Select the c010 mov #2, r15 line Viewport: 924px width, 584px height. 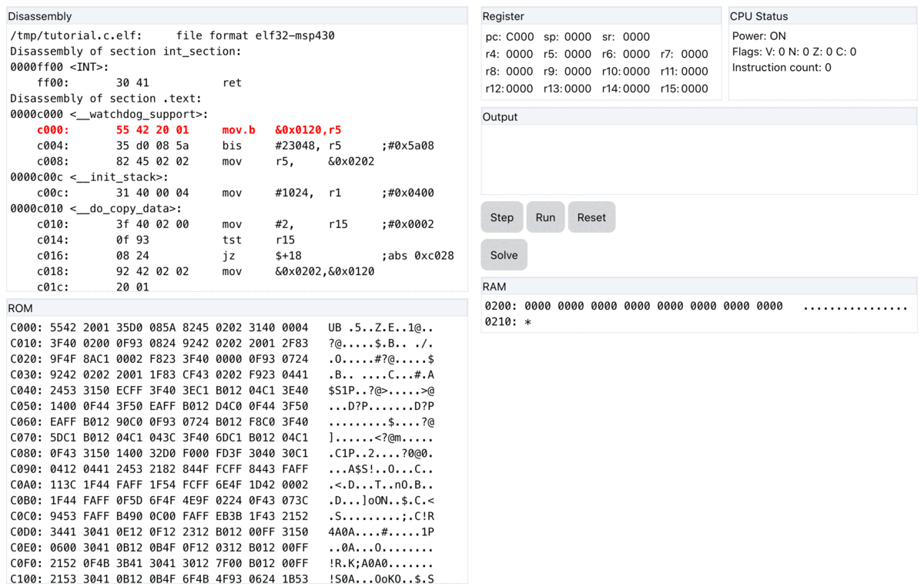click(235, 224)
